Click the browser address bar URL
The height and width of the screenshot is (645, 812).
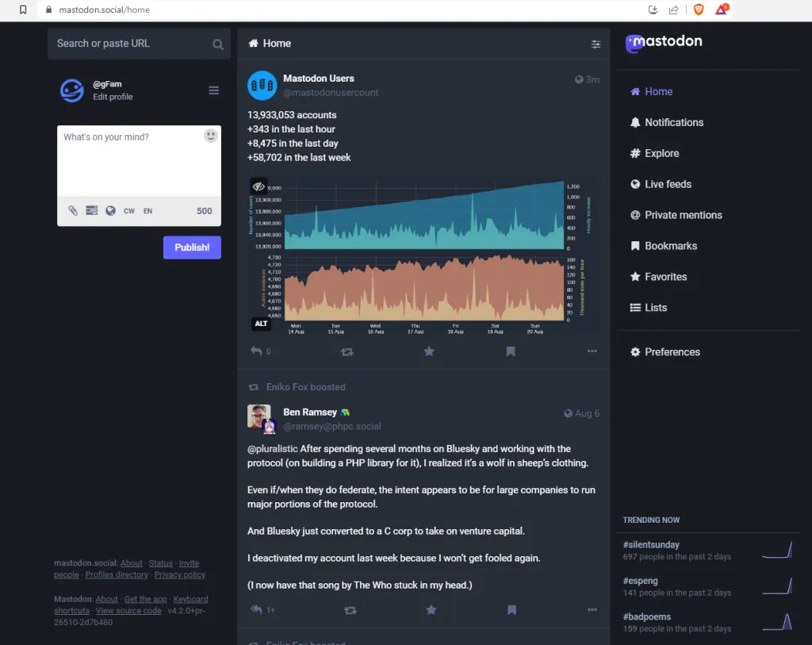tap(104, 10)
